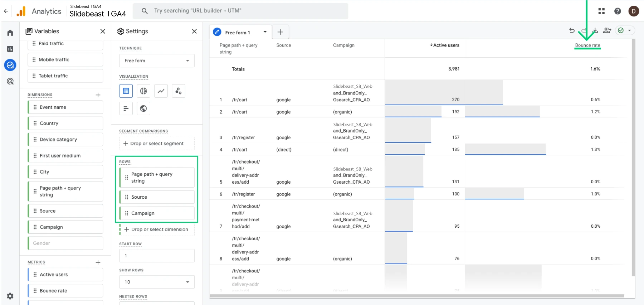Select the Country dimension
This screenshot has width=644, height=305.
click(65, 123)
